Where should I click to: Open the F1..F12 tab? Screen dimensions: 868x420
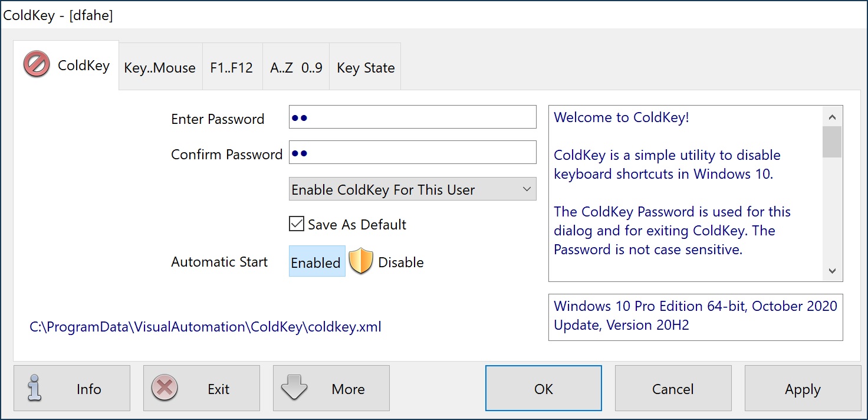pos(232,68)
